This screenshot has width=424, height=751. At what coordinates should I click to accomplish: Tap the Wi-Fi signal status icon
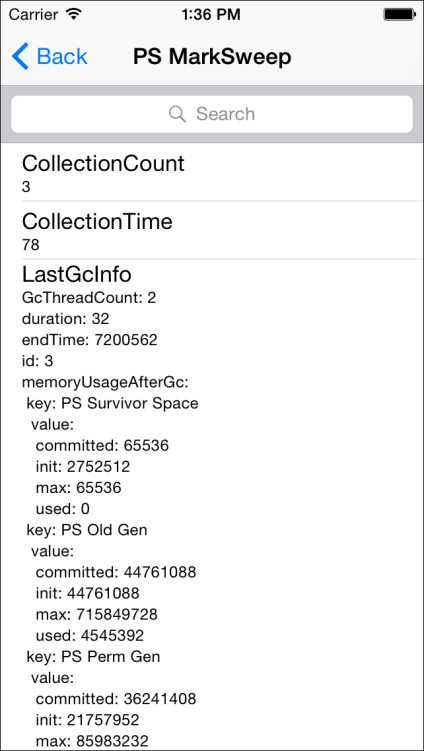73,14
